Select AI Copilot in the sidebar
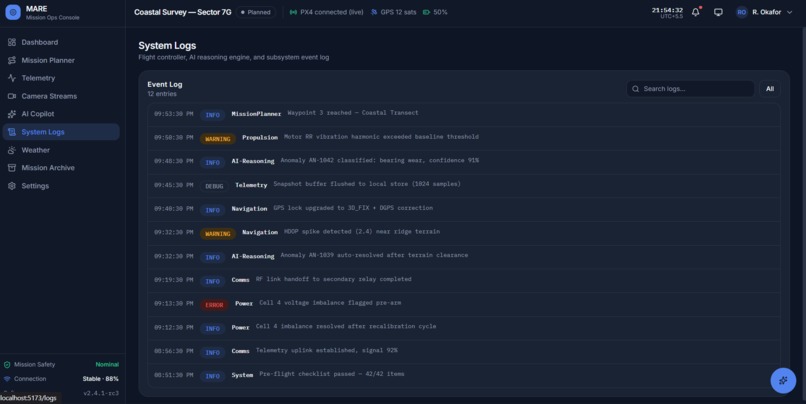806x404 pixels. (61, 114)
